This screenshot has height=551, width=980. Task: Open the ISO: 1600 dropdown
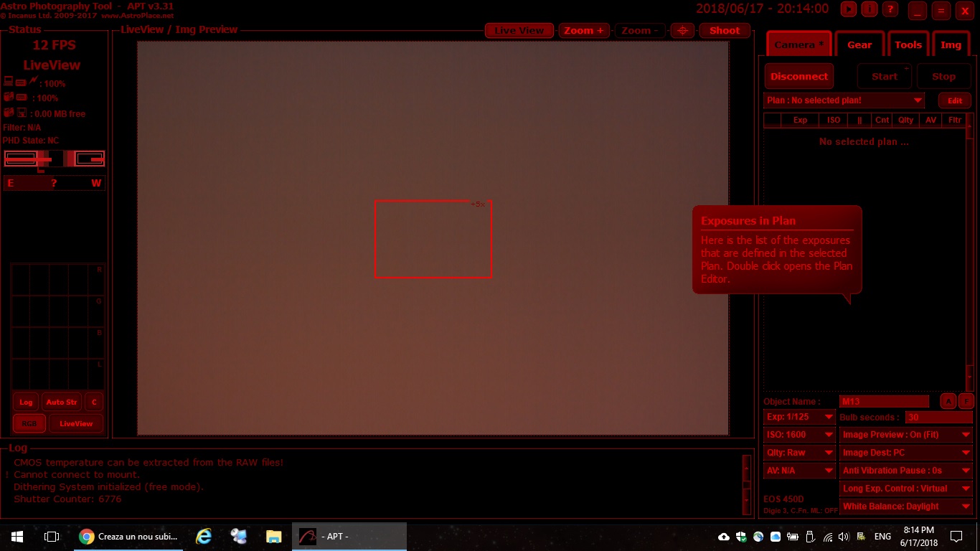[799, 435]
